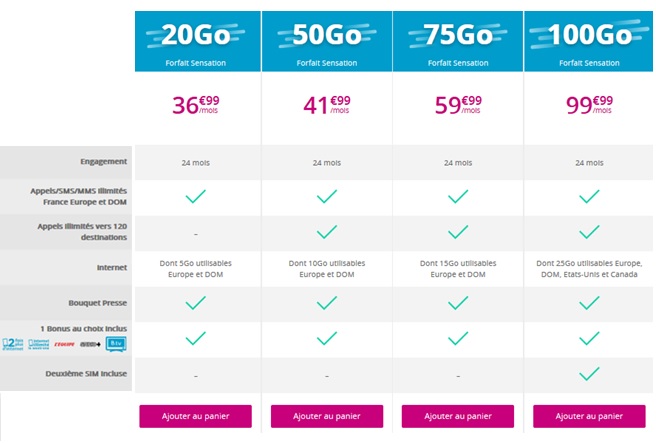Click the Engagement row label
This screenshot has height=443, width=656.
click(104, 161)
